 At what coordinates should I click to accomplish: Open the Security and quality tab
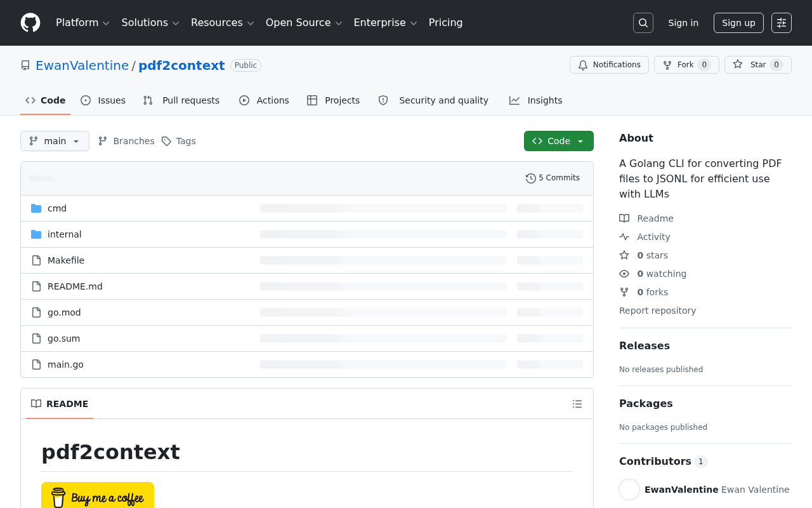tap(433, 100)
